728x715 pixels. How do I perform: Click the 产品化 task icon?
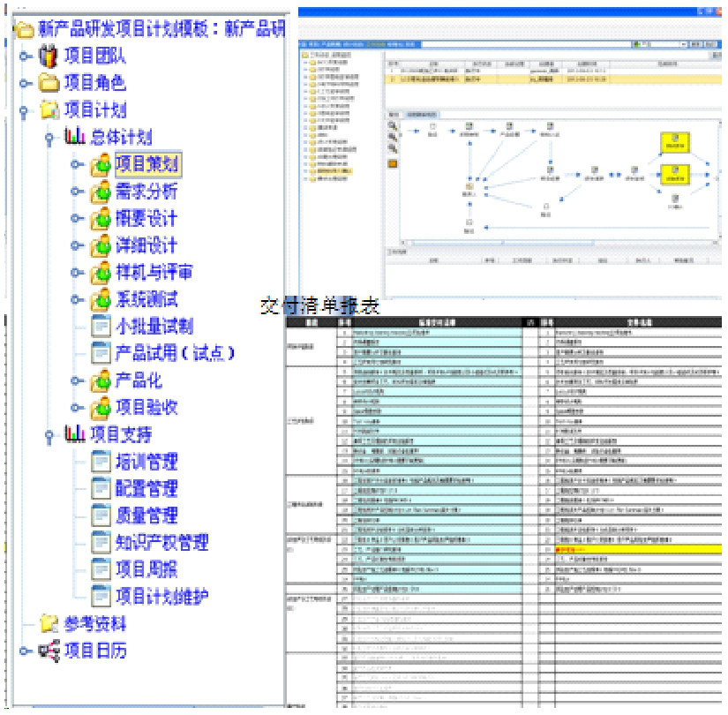pos(101,380)
